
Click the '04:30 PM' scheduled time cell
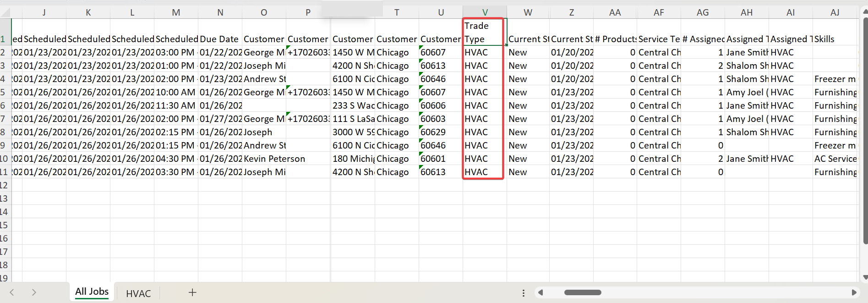[176, 159]
